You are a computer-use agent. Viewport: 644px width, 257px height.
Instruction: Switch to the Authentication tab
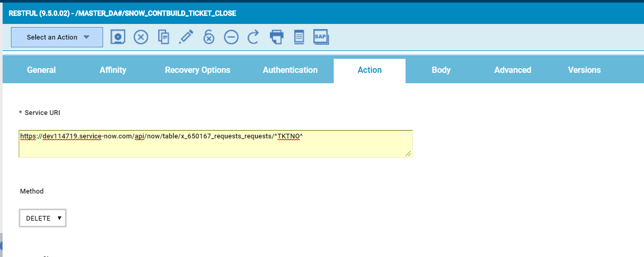[x=290, y=70]
